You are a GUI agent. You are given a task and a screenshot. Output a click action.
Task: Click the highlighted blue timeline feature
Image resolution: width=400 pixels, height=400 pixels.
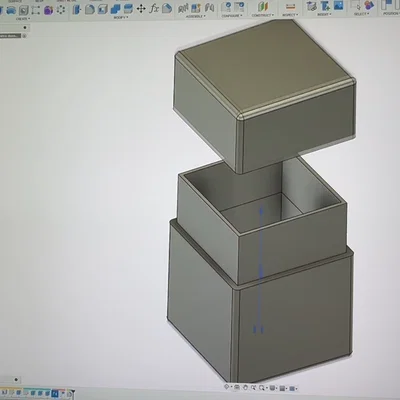(54, 393)
